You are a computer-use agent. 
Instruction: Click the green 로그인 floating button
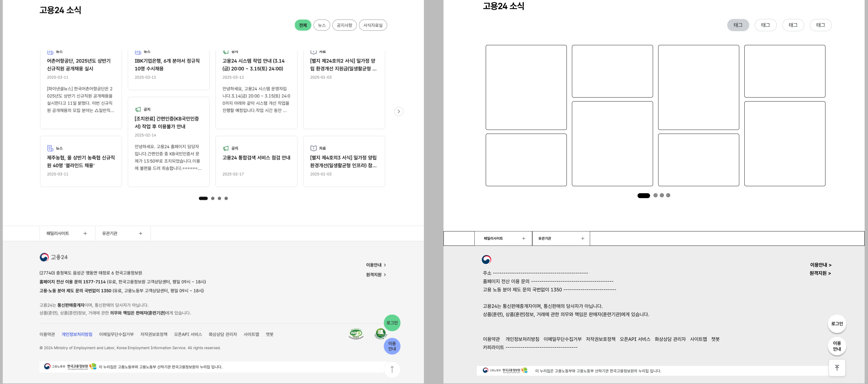click(x=392, y=323)
